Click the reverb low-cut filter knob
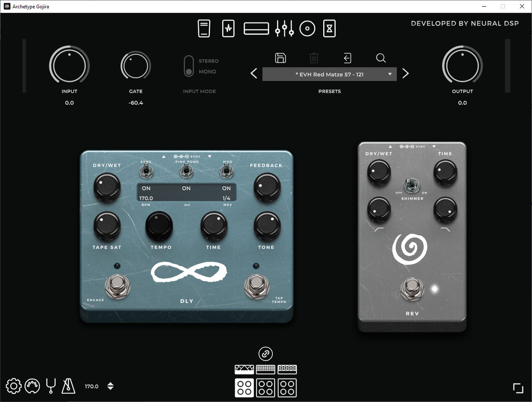Image resolution: width=532 pixels, height=402 pixels. (x=379, y=209)
